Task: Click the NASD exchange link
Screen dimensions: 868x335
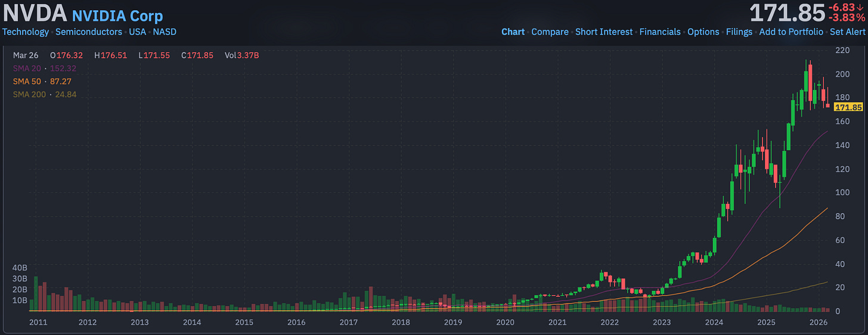Action: [x=165, y=32]
